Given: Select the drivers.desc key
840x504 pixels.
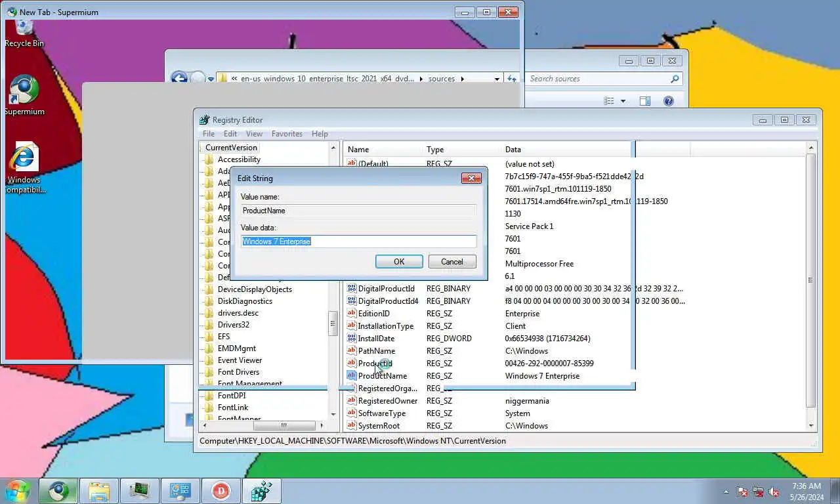Looking at the screenshot, I should [238, 313].
